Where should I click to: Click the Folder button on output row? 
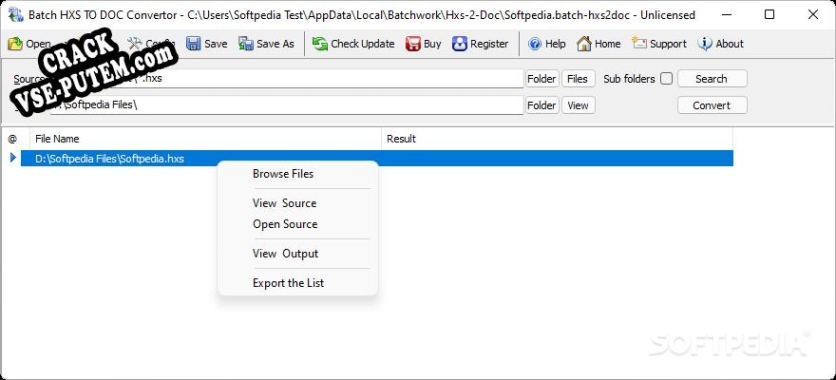[x=542, y=106]
